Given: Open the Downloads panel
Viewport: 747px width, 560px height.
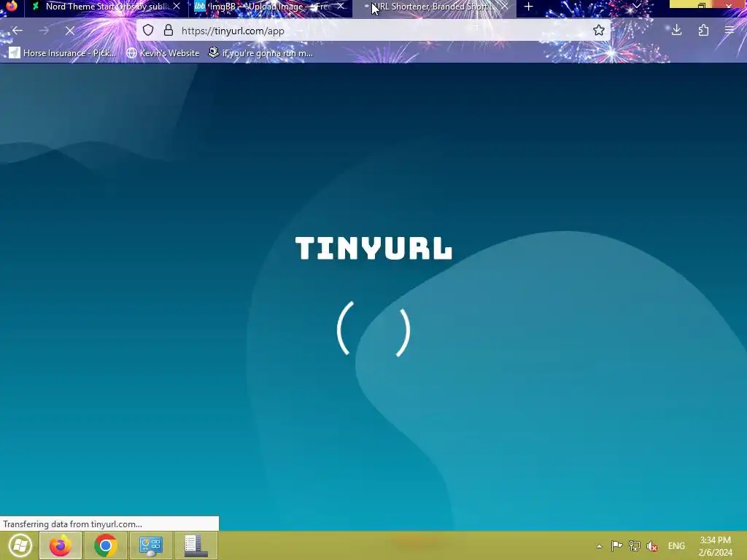Looking at the screenshot, I should (676, 31).
